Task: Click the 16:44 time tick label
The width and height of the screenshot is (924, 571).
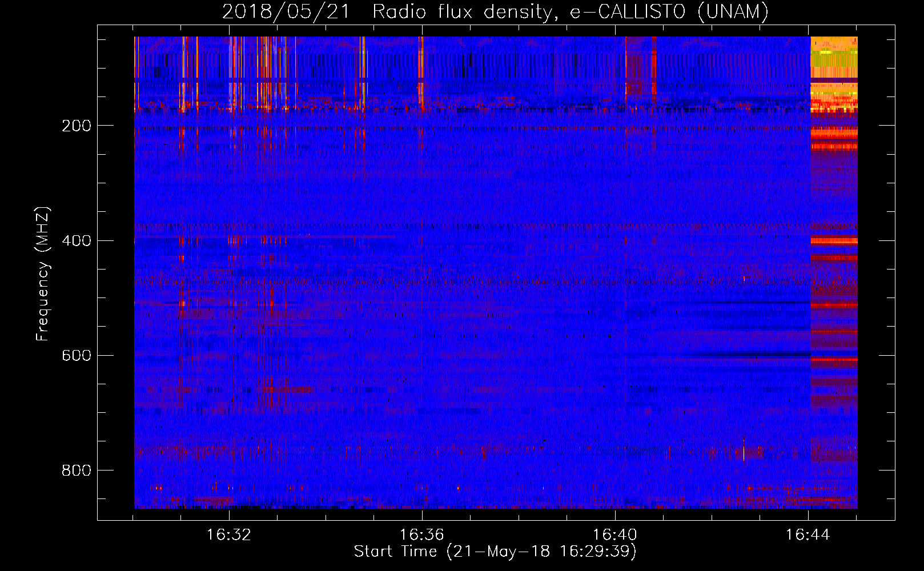Action: [x=808, y=535]
